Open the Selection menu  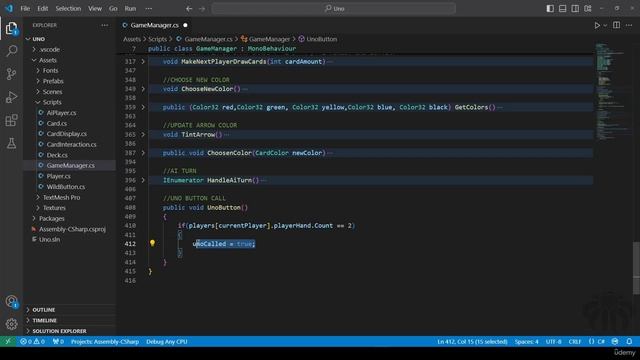point(68,9)
